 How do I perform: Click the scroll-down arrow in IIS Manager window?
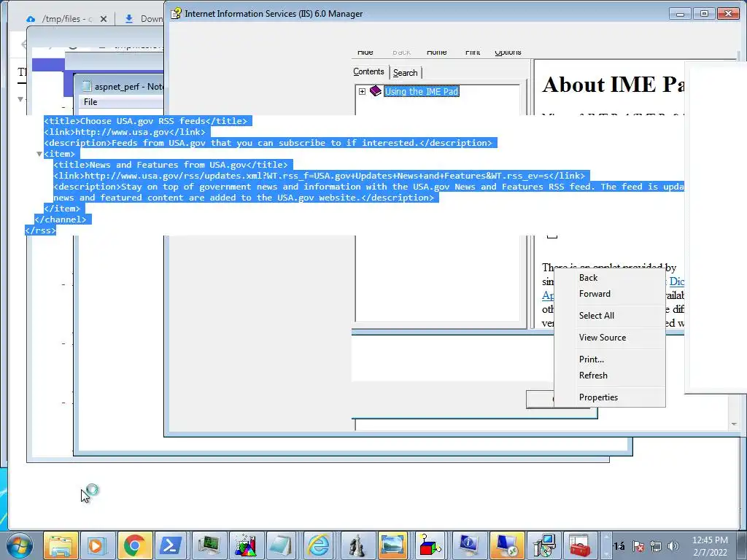click(734, 424)
